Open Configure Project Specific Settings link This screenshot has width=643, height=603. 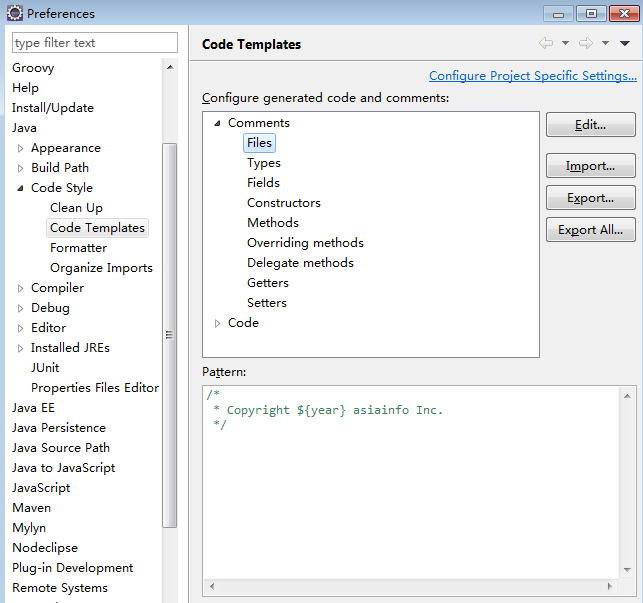tap(532, 76)
